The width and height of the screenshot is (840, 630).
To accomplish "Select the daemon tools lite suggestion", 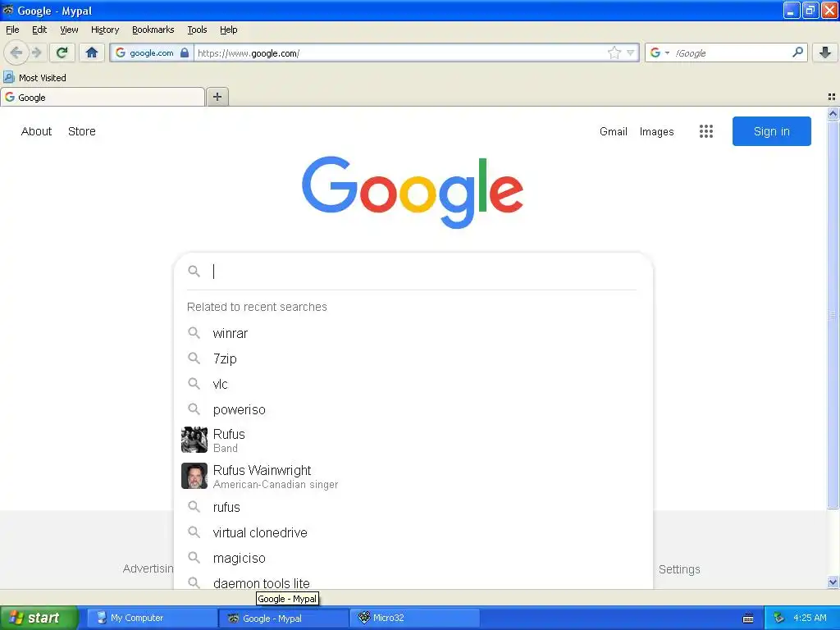I will pyautogui.click(x=413, y=581).
